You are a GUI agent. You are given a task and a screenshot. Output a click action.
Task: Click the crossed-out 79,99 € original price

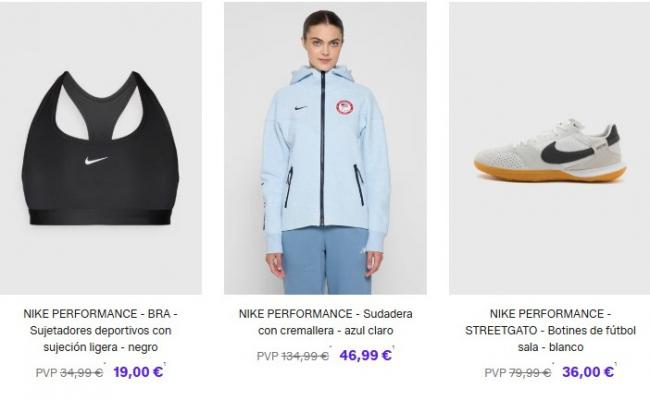530,373
